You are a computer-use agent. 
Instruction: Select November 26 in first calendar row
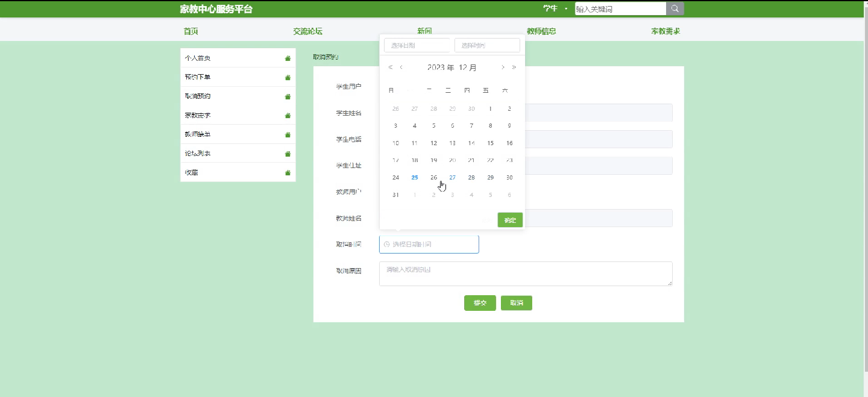pyautogui.click(x=395, y=108)
